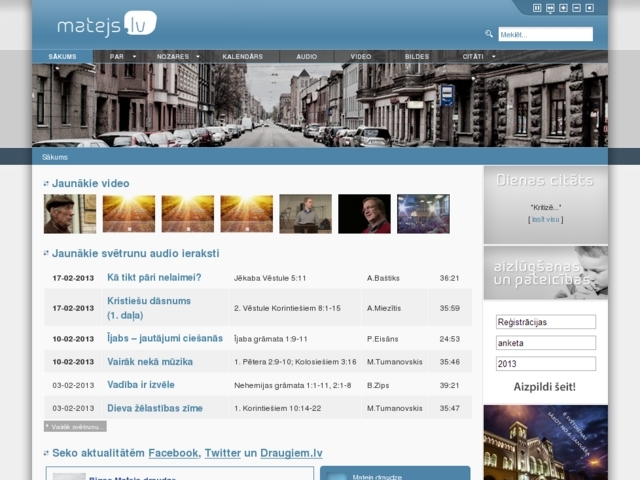Open the first sunburst video thumbnail
The image size is (640, 480).
pyautogui.click(x=129, y=214)
